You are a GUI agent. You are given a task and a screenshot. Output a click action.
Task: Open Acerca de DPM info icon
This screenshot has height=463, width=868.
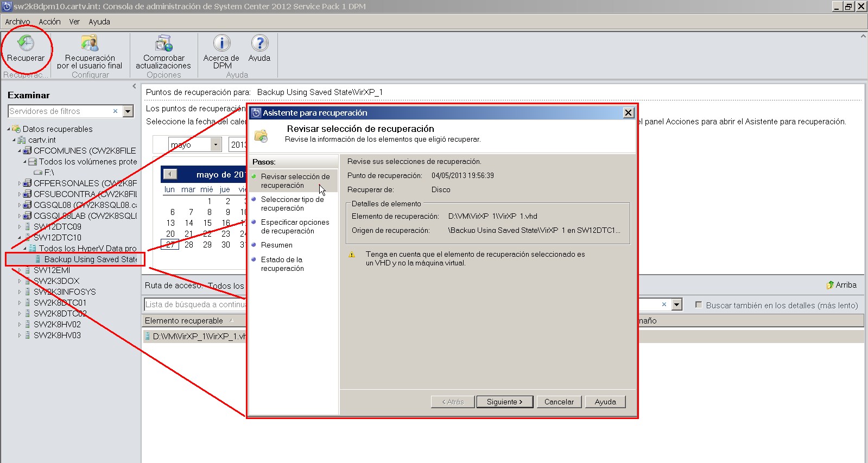pos(221,43)
